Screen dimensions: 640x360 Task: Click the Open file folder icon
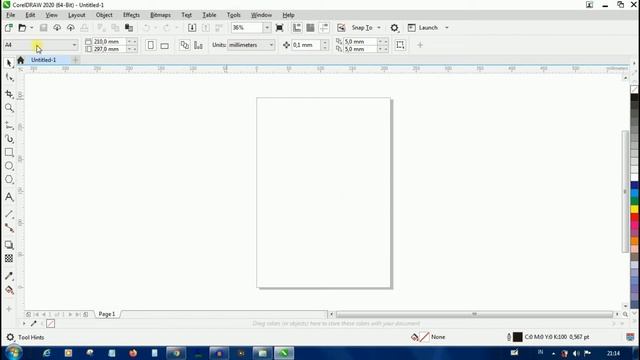coord(22,28)
